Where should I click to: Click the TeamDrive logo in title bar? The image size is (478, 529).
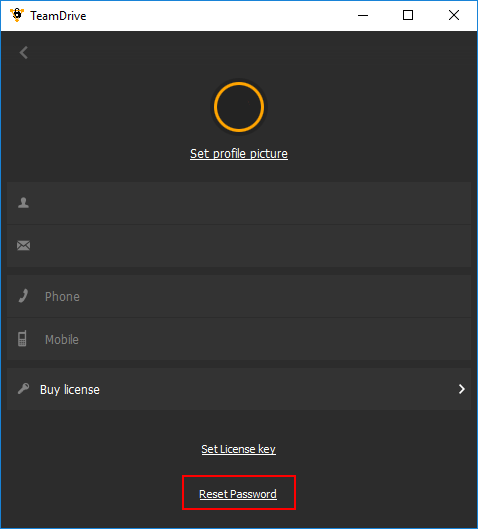17,15
